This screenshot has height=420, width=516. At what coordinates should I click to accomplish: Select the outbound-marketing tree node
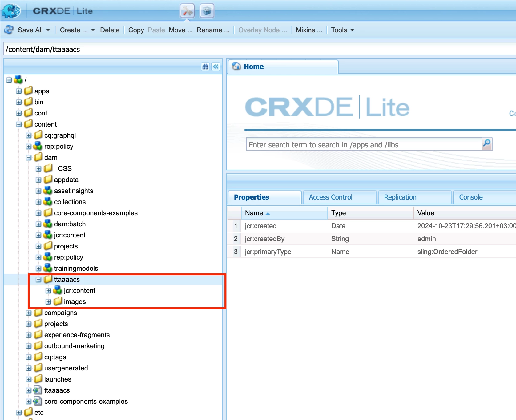[x=74, y=346]
